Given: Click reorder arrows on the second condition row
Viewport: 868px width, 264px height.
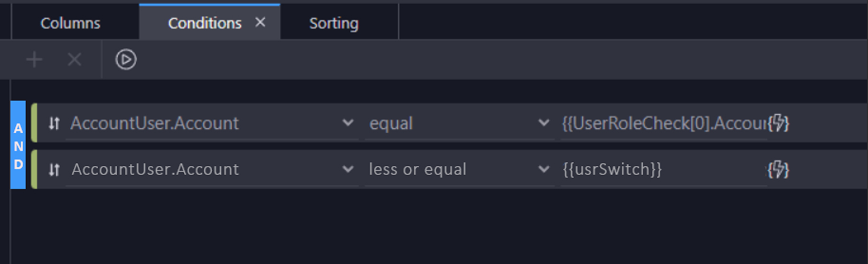Looking at the screenshot, I should 54,170.
